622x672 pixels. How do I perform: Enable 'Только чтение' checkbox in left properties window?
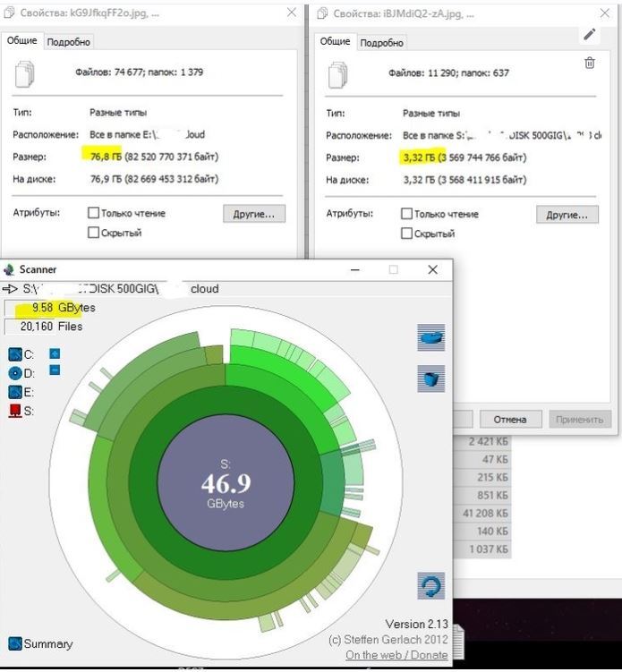[x=93, y=214]
